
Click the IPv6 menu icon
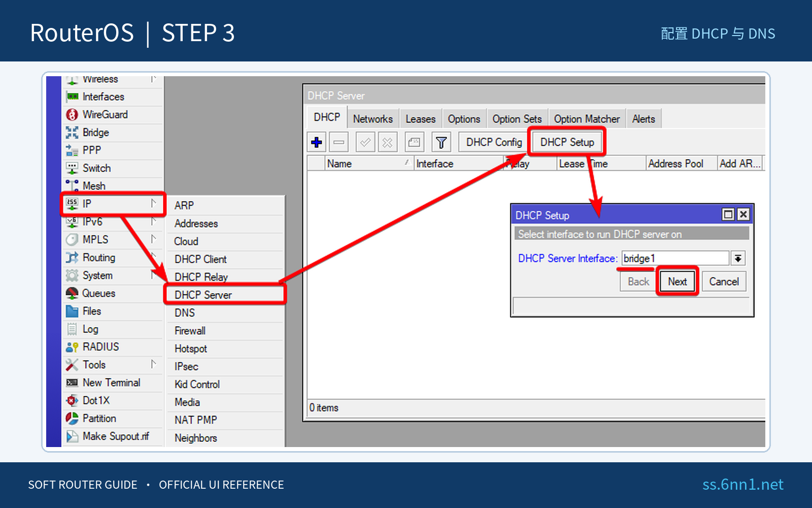(73, 222)
